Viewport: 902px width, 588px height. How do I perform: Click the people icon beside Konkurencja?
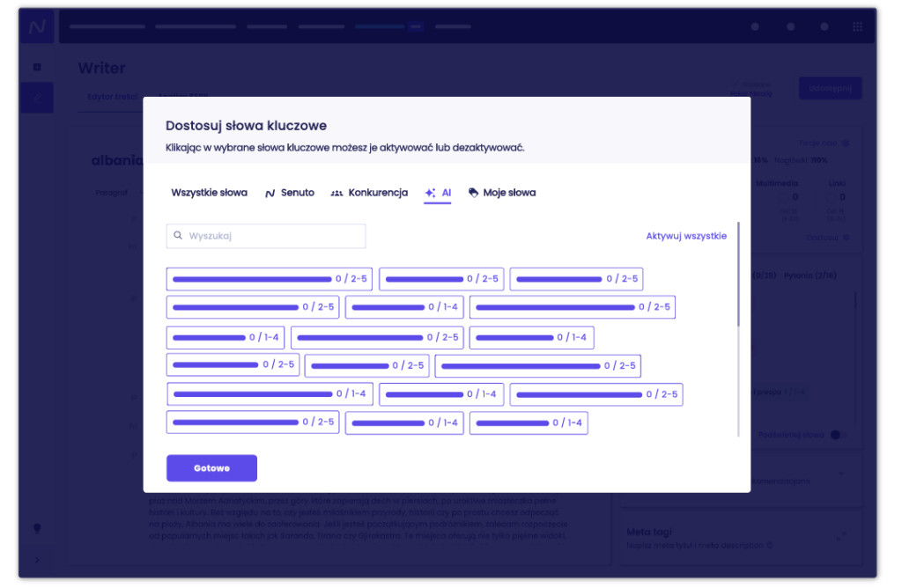click(x=336, y=193)
